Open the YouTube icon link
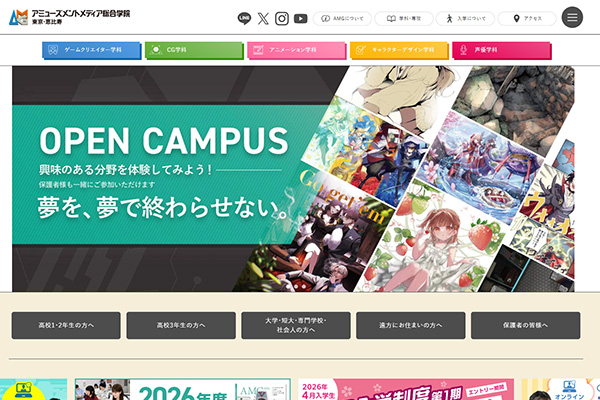The width and height of the screenshot is (600, 400). (300, 18)
